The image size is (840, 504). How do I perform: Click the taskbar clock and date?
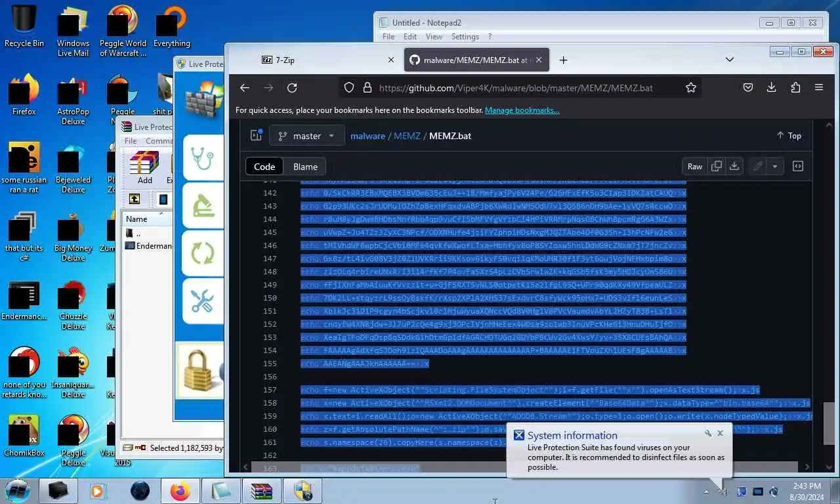pos(807,491)
